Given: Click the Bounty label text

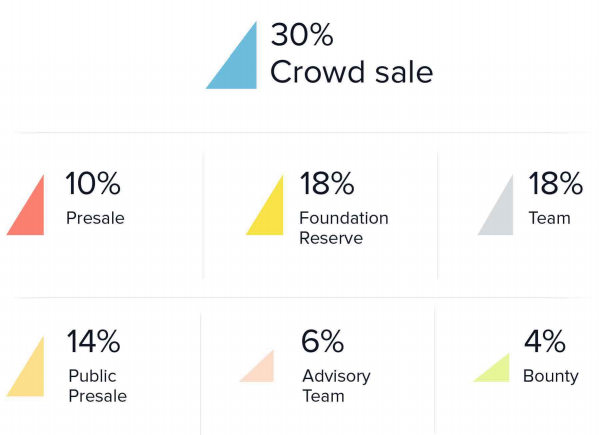Looking at the screenshot, I should point(550,376).
